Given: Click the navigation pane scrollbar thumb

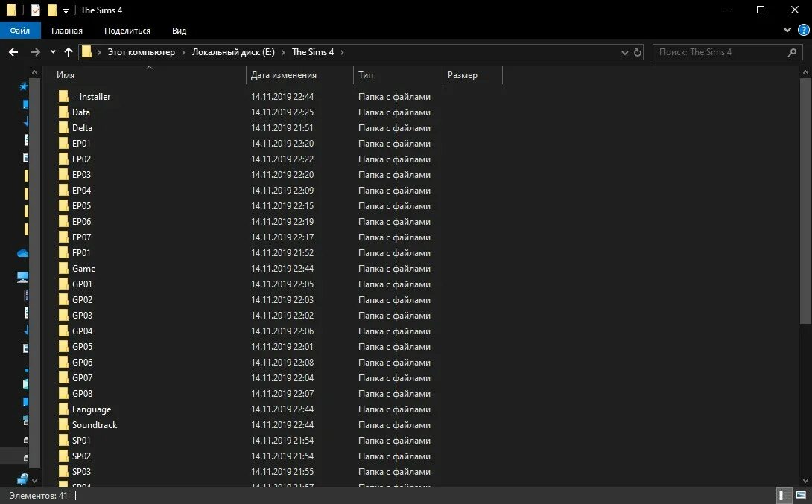Looking at the screenshot, I should coord(35,272).
